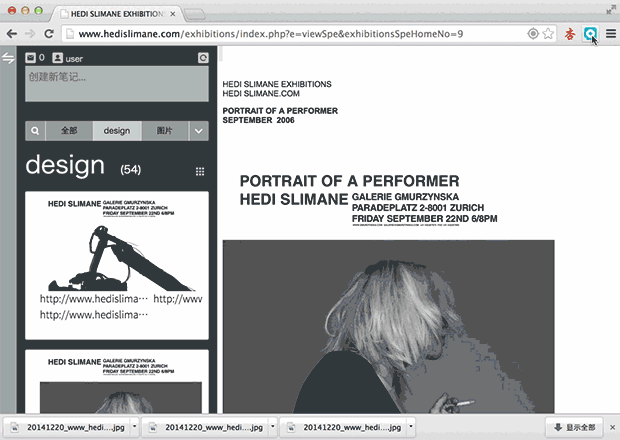Viewport: 620px width, 440px height.
Task: Open a new browser tab
Action: (194, 15)
